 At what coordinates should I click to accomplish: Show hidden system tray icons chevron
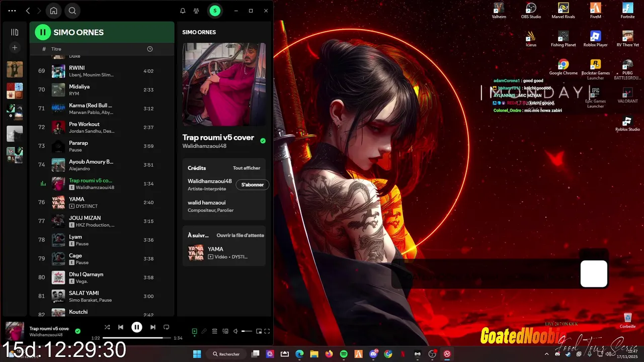pyautogui.click(x=547, y=354)
